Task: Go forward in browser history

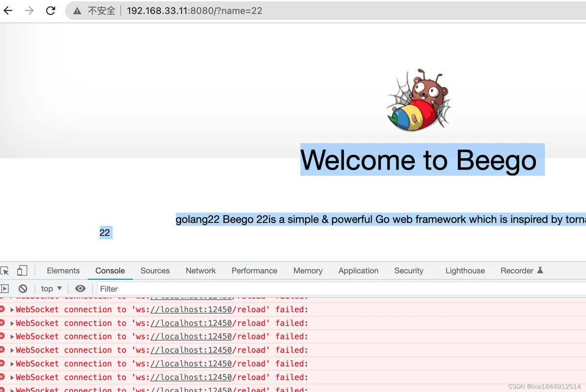Action: pyautogui.click(x=29, y=10)
